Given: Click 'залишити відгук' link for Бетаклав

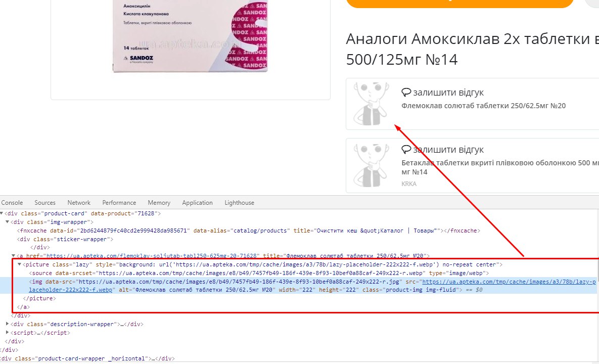Looking at the screenshot, I should [448, 149].
